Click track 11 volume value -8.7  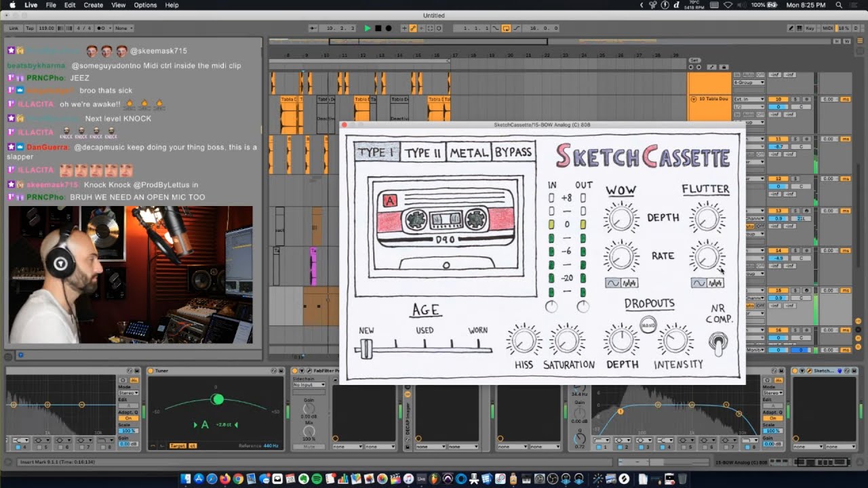pyautogui.click(x=778, y=146)
